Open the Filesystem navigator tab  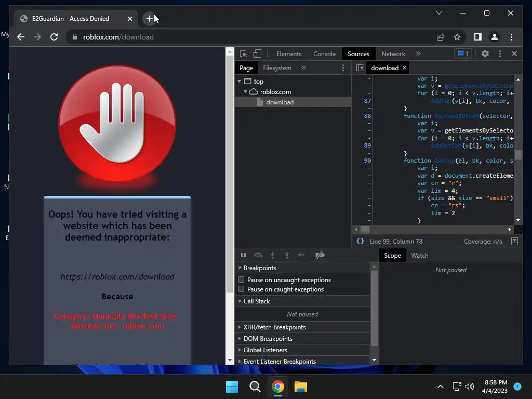(x=277, y=68)
